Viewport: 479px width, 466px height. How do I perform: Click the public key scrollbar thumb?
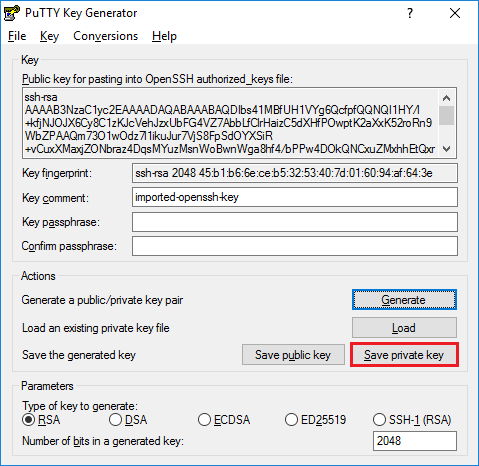(x=446, y=115)
